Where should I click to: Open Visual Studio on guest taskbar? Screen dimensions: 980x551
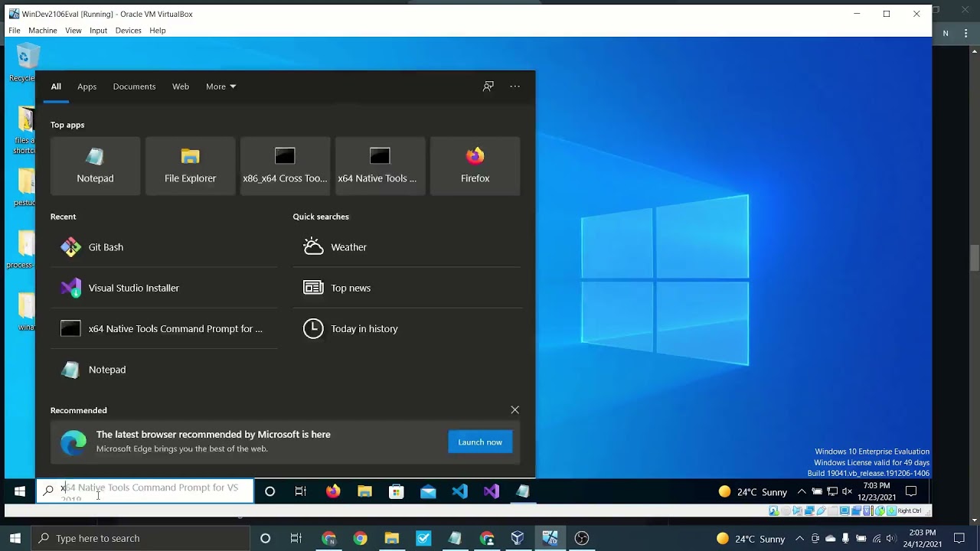492,491
